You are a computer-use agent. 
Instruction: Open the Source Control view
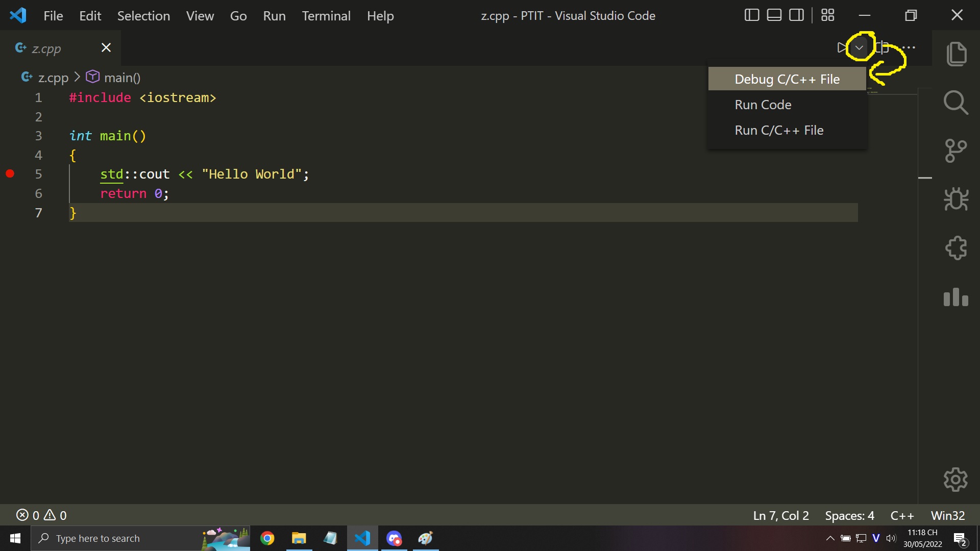click(x=956, y=151)
